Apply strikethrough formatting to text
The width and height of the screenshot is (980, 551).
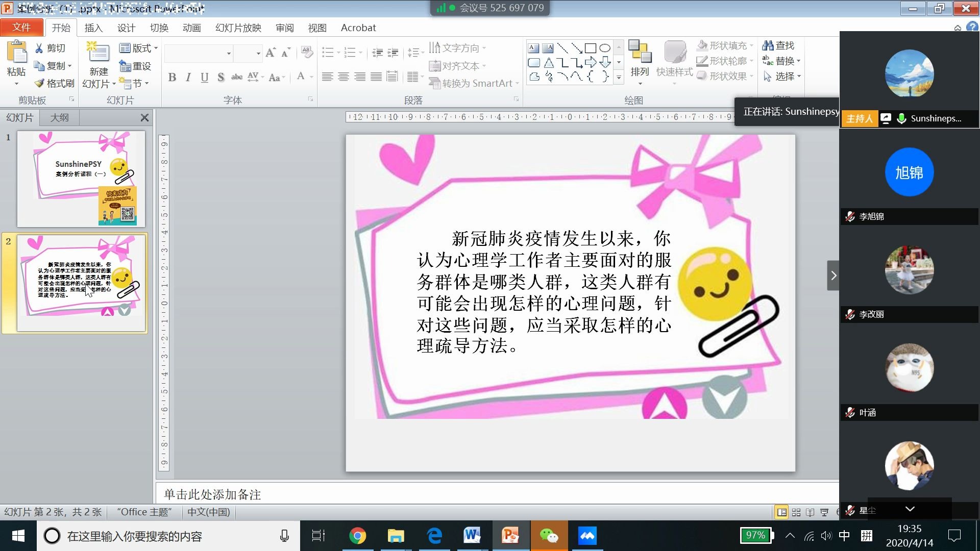237,78
